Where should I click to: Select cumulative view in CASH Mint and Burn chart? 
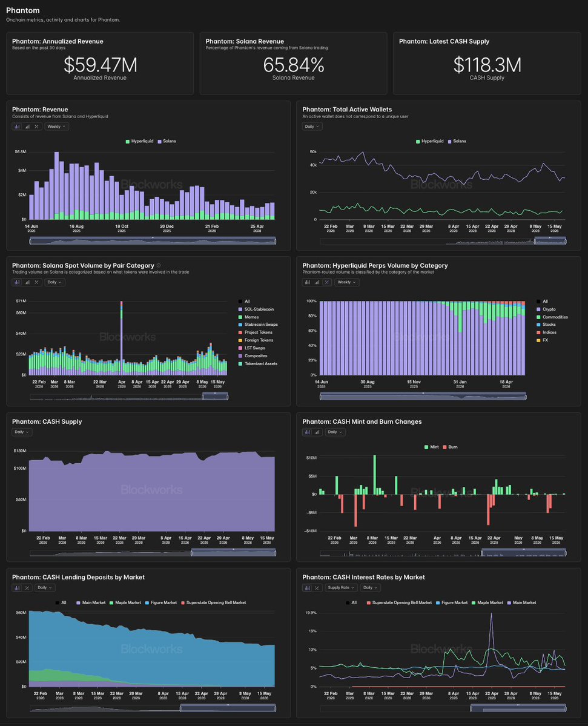(317, 432)
